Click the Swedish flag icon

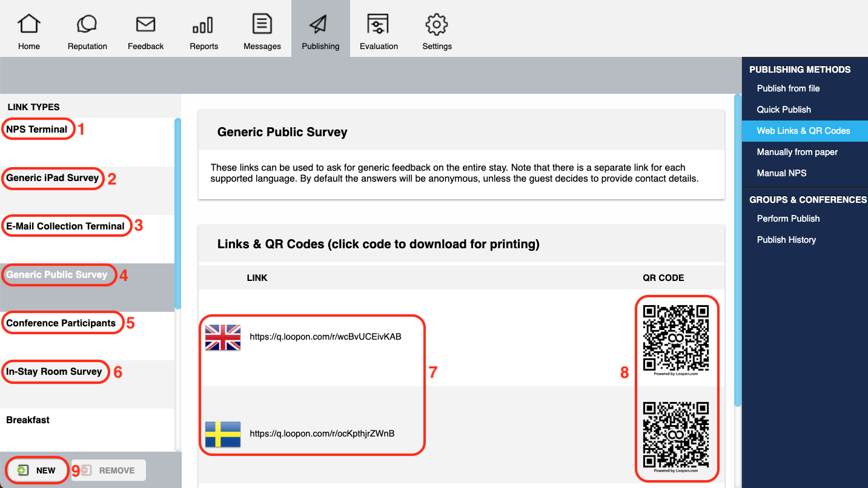point(223,434)
